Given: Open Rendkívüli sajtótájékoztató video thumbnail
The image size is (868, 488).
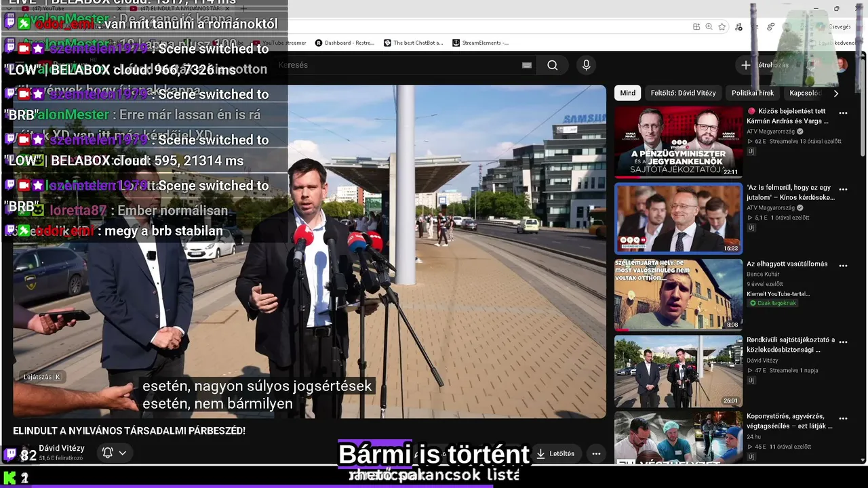Looking at the screenshot, I should tap(678, 371).
